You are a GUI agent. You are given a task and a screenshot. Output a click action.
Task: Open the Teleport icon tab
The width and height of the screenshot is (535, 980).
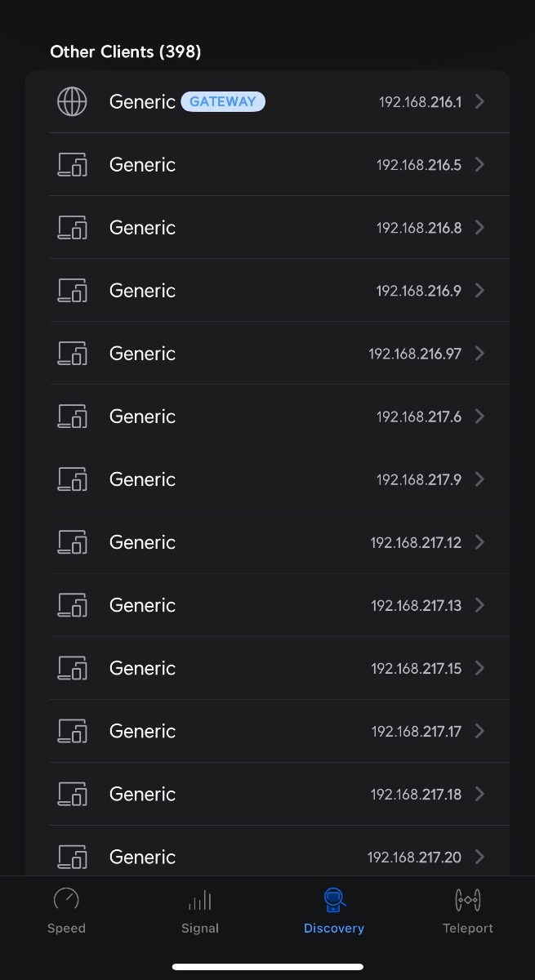[468, 901]
